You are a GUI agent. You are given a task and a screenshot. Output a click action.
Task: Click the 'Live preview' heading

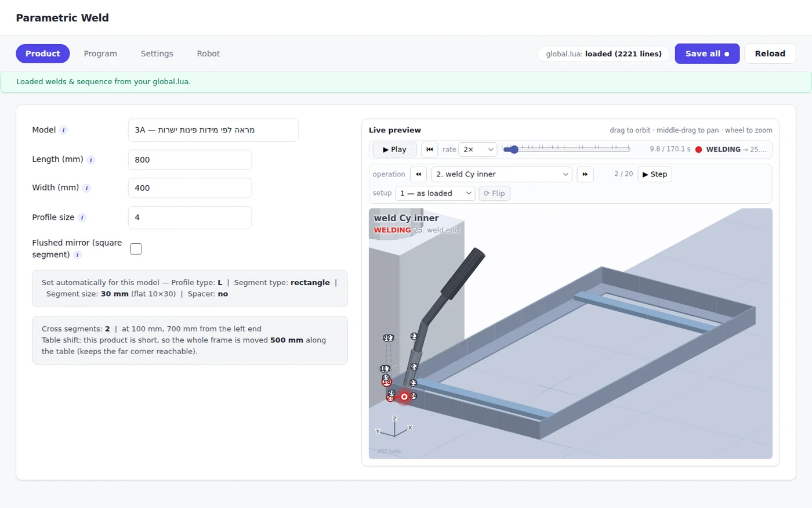point(395,130)
